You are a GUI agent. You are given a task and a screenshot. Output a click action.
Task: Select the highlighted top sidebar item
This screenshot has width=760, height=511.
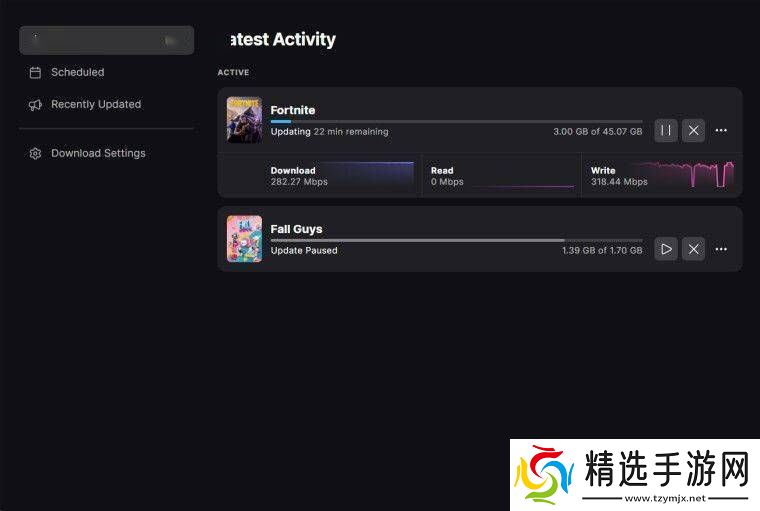(x=107, y=40)
